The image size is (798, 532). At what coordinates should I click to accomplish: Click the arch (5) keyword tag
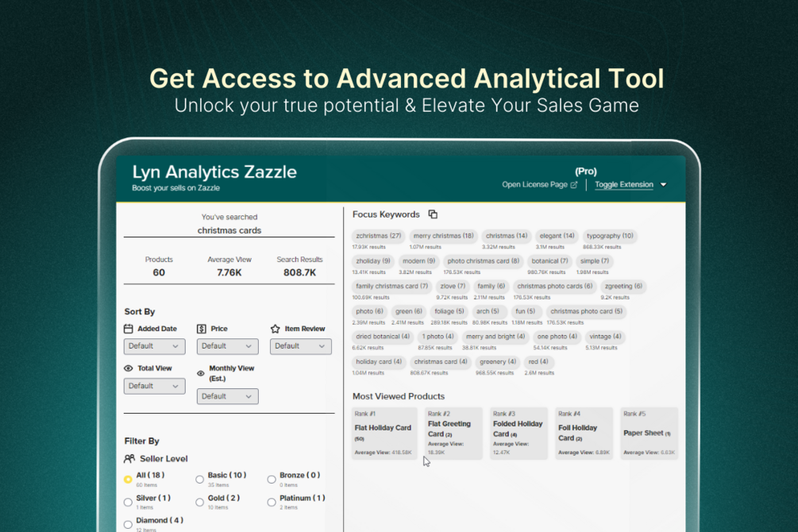[488, 311]
